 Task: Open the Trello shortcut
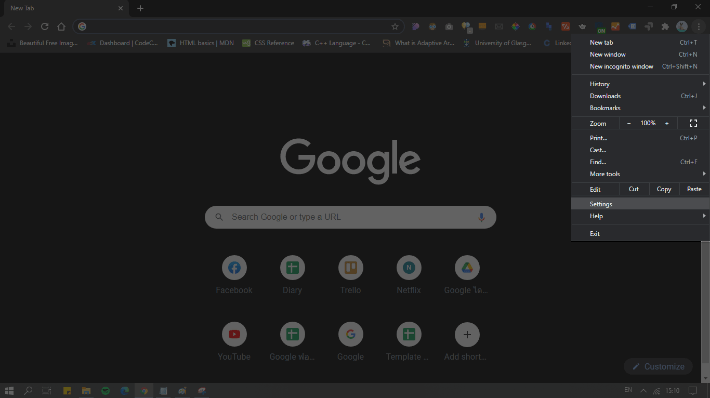pyautogui.click(x=350, y=275)
